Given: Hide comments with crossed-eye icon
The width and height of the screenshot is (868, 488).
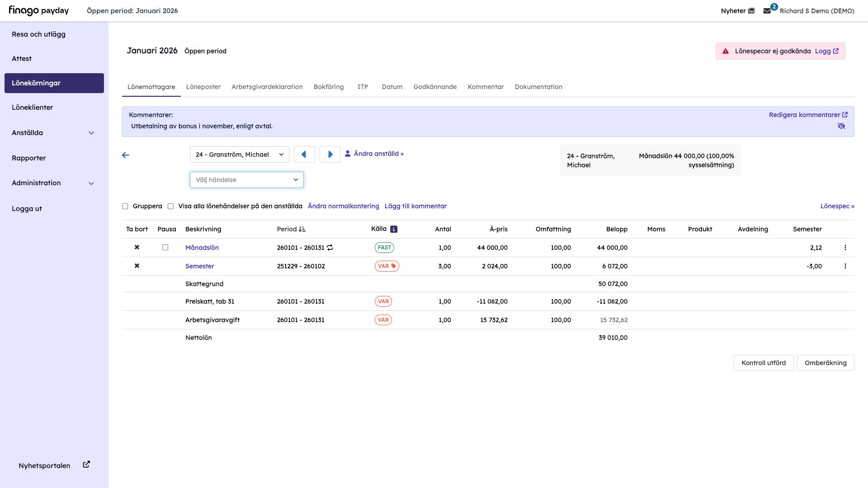Looking at the screenshot, I should point(841,126).
